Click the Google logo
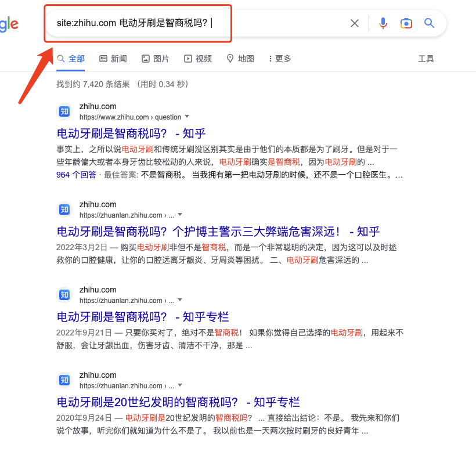 point(9,24)
